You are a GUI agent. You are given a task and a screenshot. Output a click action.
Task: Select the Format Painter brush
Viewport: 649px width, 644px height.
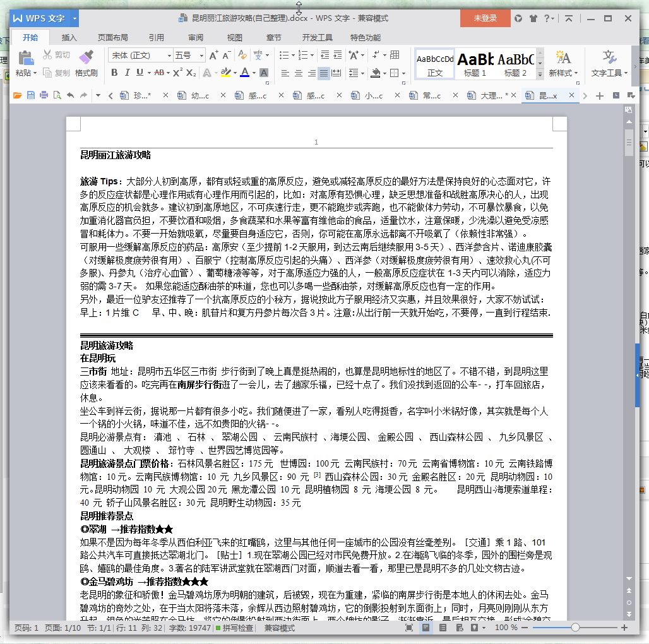pyautogui.click(x=86, y=57)
